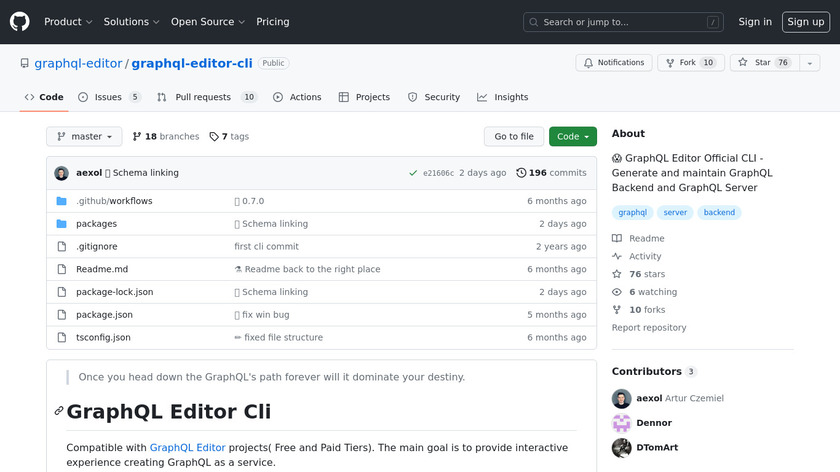
Task: View the 7 tags
Action: [x=229, y=137]
